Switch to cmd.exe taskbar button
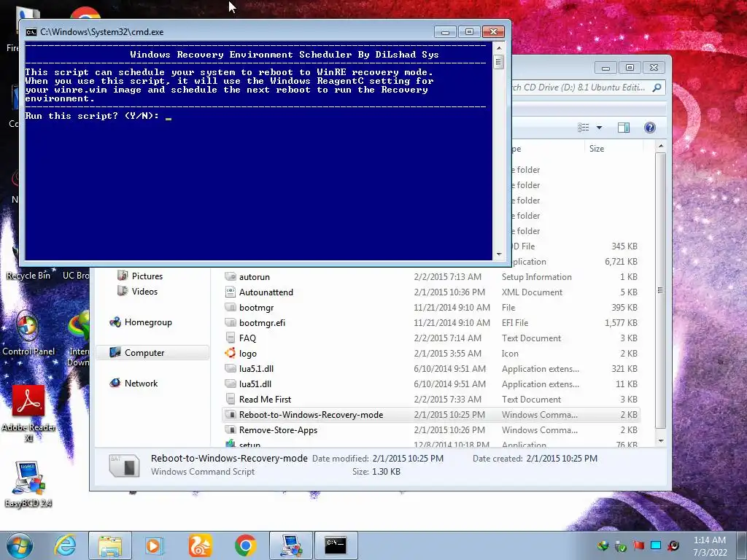This screenshot has width=747, height=560. (336, 545)
